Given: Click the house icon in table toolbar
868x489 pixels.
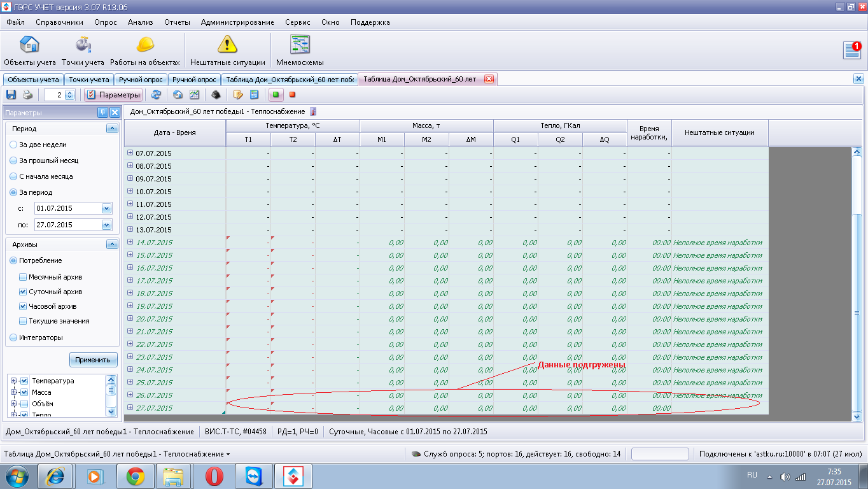Looking at the screenshot, I should [x=178, y=95].
